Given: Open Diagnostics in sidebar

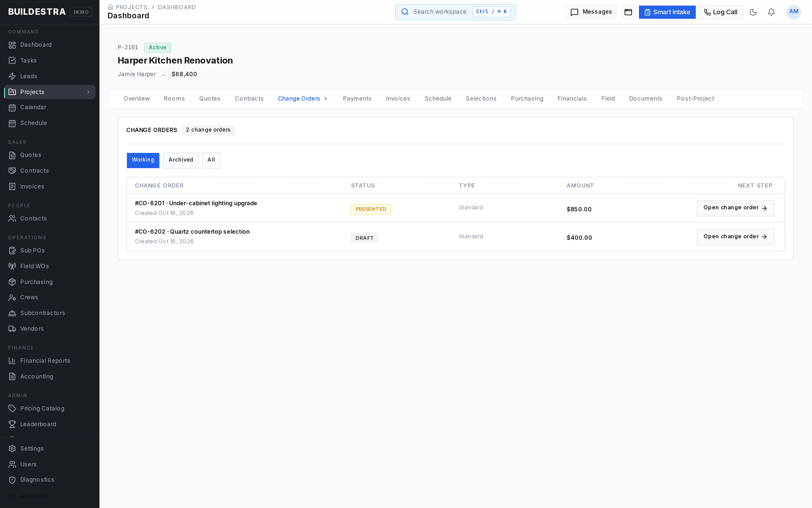Looking at the screenshot, I should [50, 480].
